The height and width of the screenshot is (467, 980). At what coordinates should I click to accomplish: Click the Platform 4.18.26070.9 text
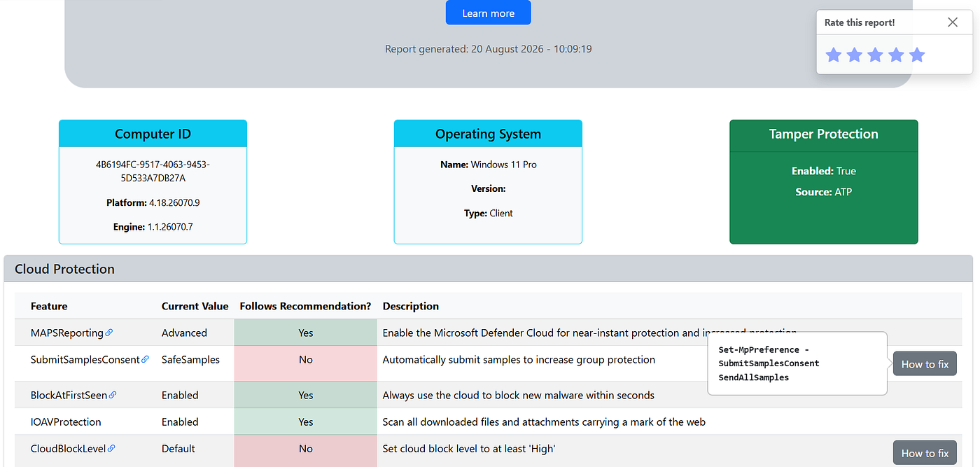[x=153, y=202]
